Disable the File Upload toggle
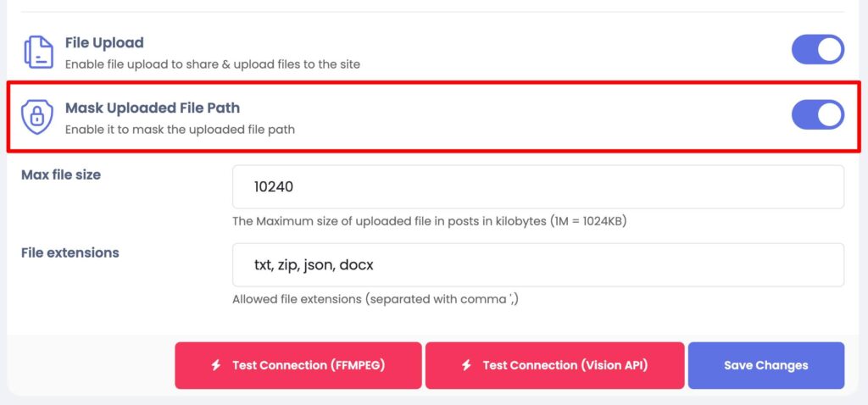The image size is (868, 405). point(818,50)
